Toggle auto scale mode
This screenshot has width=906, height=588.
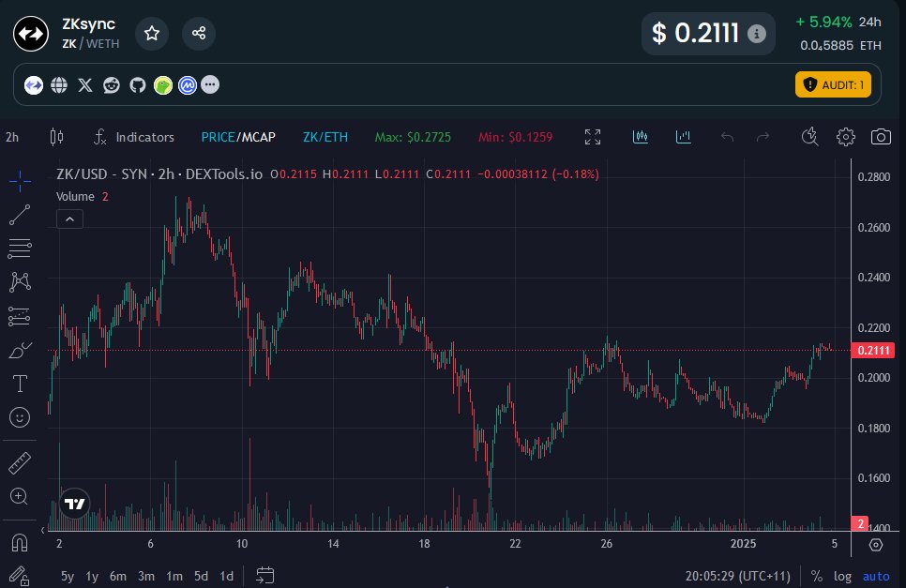[x=876, y=576]
